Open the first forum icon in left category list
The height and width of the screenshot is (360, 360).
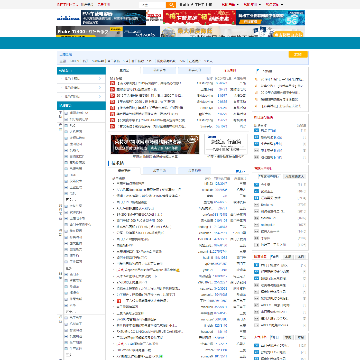tap(66, 113)
